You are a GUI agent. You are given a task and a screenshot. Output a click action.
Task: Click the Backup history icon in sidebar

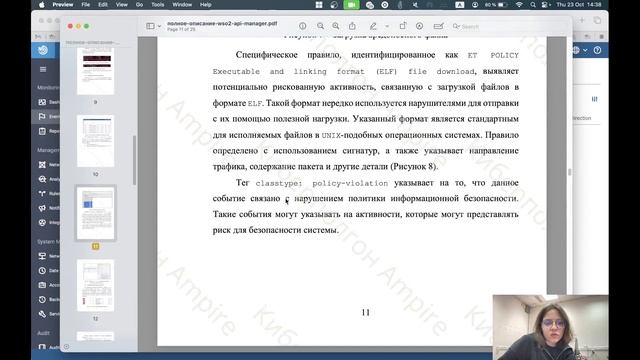coord(42,300)
